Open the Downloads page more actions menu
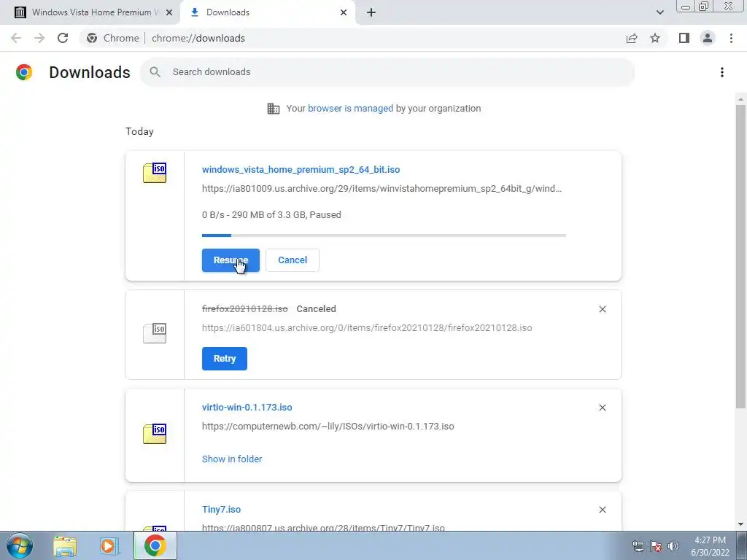The height and width of the screenshot is (560, 747). 721,72
